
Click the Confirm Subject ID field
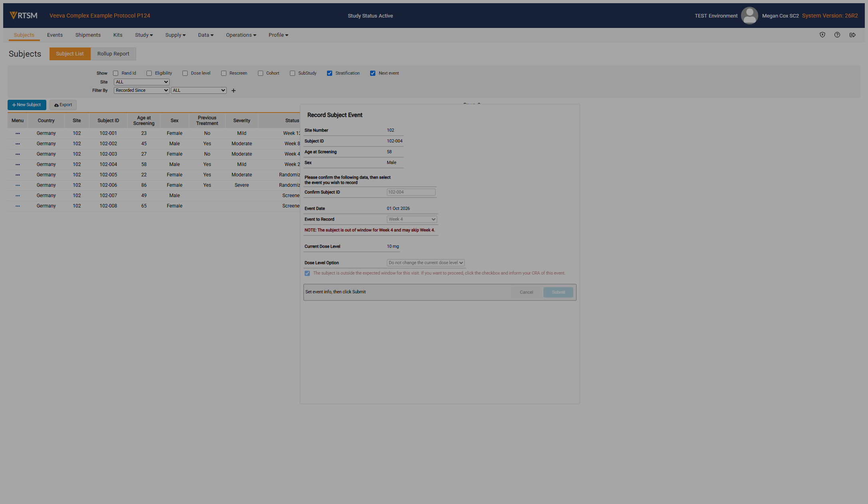click(x=411, y=192)
